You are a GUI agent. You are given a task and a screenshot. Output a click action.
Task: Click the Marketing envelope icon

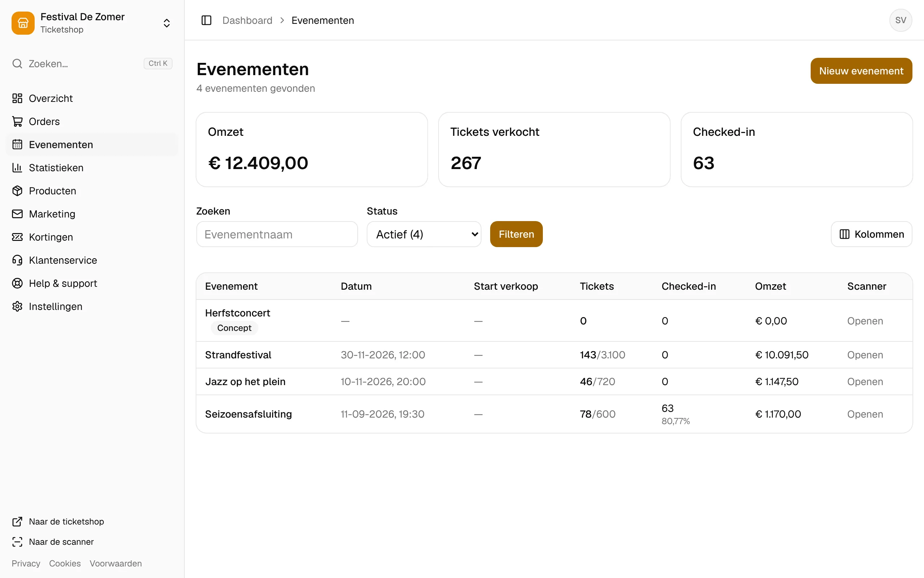tap(17, 214)
